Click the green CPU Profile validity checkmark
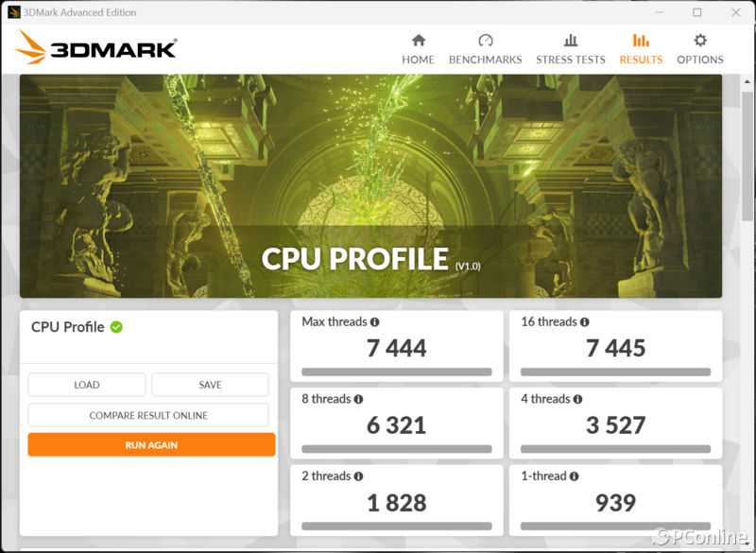Image resolution: width=756 pixels, height=553 pixels. click(116, 327)
